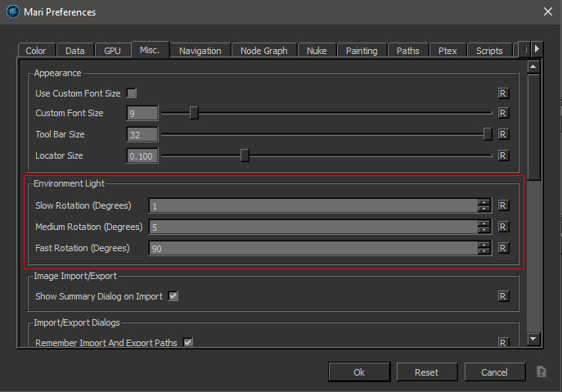This screenshot has height=392, width=562.
Task: Open the Painting preferences tab
Action: coord(361,51)
